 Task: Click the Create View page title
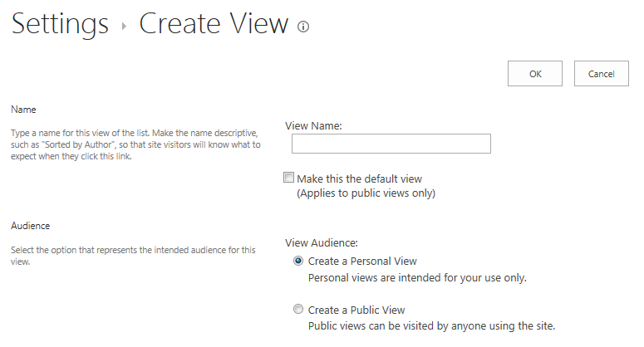coord(214,24)
